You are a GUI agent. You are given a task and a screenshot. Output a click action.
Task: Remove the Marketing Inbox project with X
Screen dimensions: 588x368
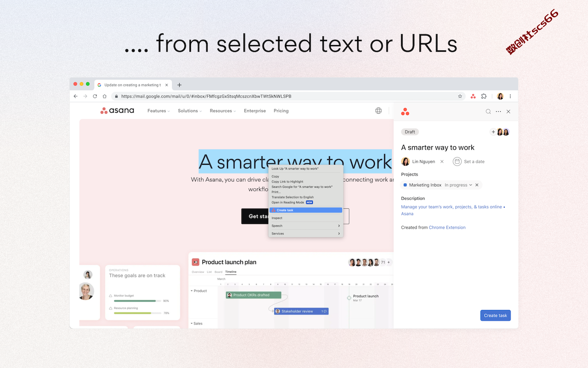(x=477, y=185)
